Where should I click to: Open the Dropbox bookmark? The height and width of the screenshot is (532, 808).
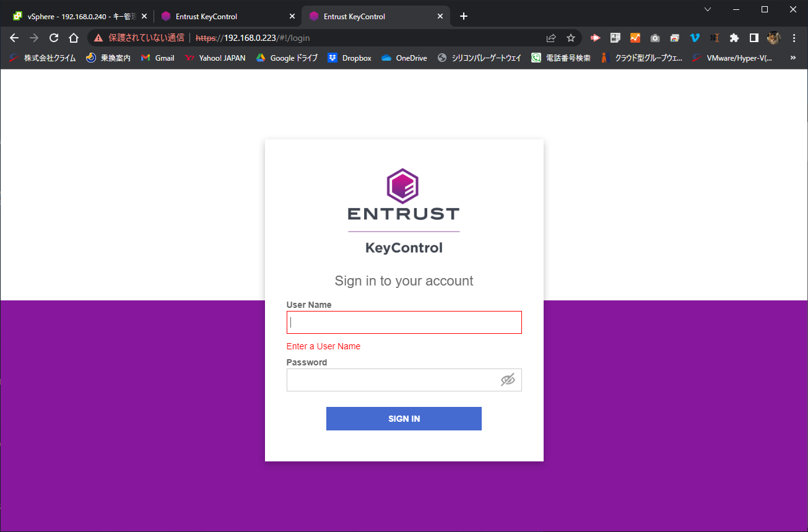[350, 58]
